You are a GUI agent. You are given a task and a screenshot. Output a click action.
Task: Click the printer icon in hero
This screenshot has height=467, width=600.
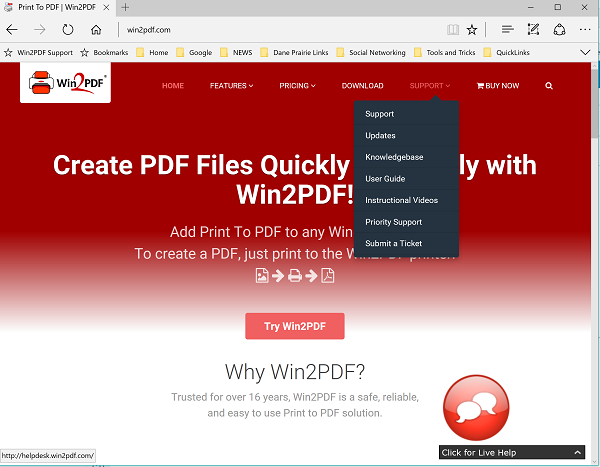[x=295, y=276]
